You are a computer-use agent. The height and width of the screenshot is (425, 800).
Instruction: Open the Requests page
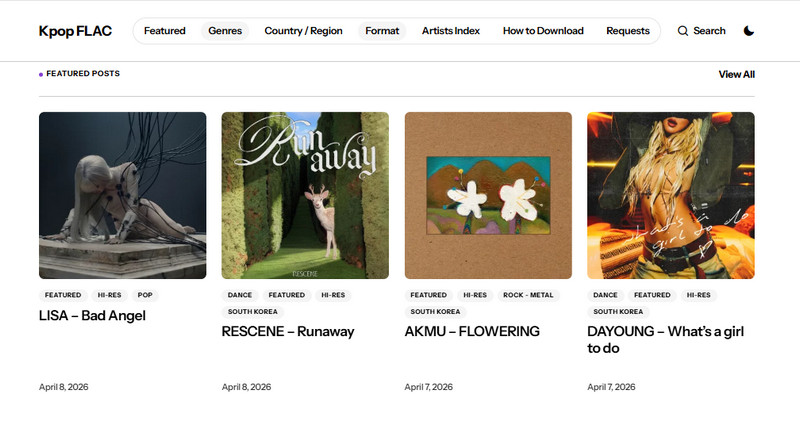coord(628,31)
